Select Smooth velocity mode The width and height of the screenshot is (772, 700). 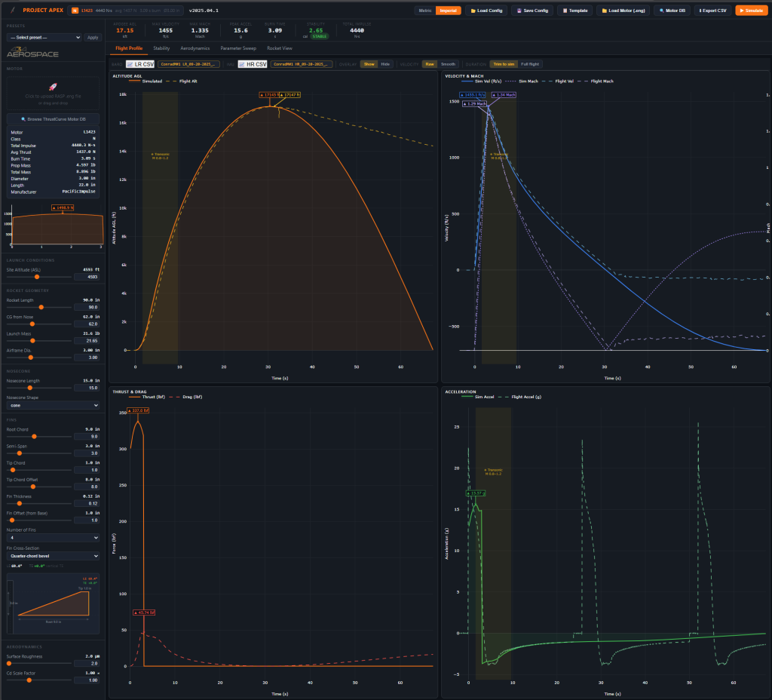tap(448, 64)
